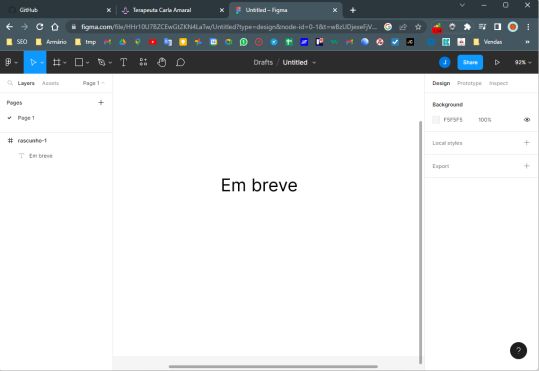This screenshot has width=539, height=371.
Task: Click the blue Share button
Action: pos(470,62)
